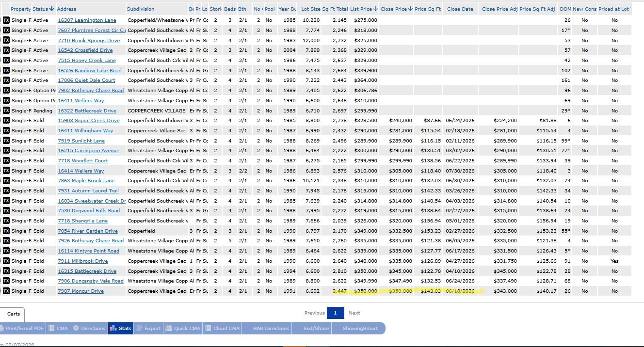The image size is (644, 347).
Task: Select the highlighted Stats toolbar button
Action: point(121,328)
